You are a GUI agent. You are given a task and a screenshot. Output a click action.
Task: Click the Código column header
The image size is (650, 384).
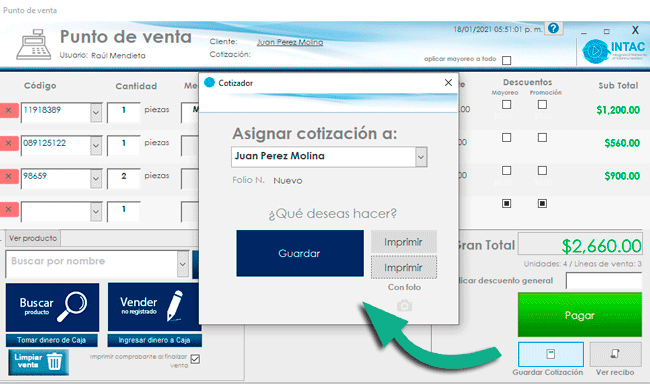coord(40,85)
